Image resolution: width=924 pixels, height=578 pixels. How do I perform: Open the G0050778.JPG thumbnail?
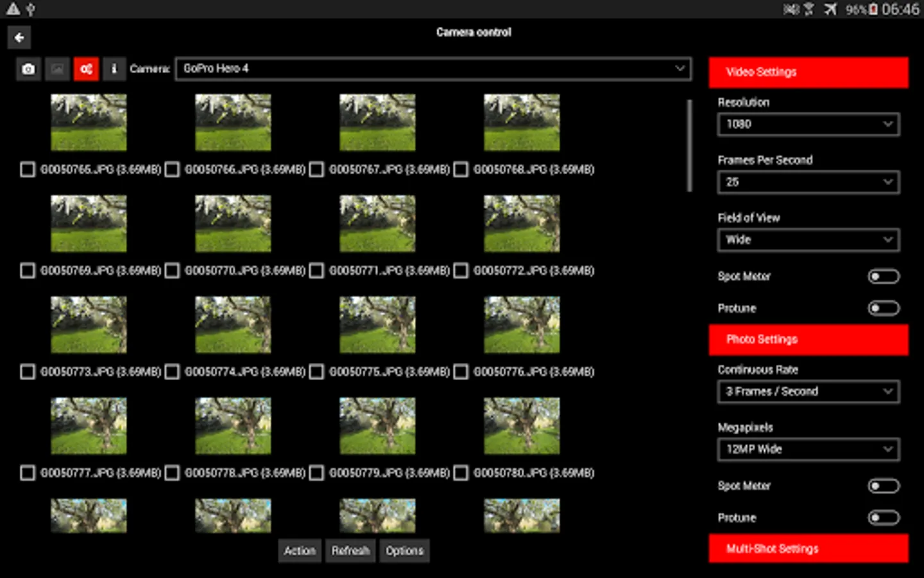click(x=233, y=426)
